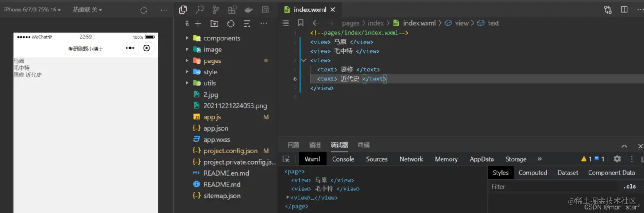The width and height of the screenshot is (644, 213).
Task: Collapse the view block fold arrow in editor
Action: 304,60
